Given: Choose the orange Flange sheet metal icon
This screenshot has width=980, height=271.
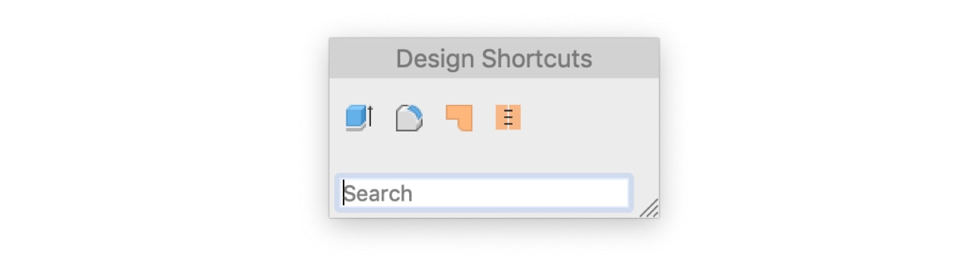Looking at the screenshot, I should [x=459, y=118].
